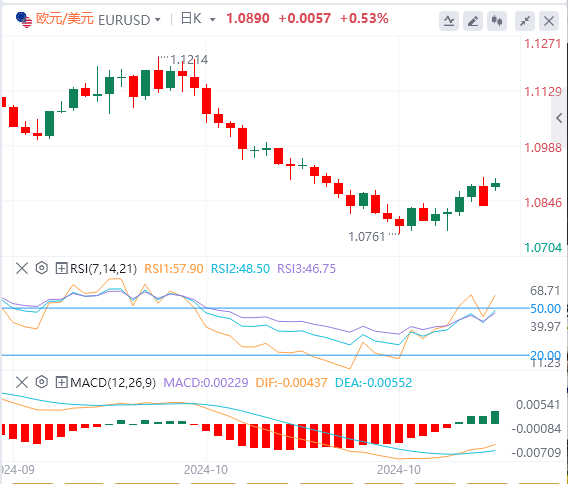Click the 1.1214 high price marker

coord(189,60)
